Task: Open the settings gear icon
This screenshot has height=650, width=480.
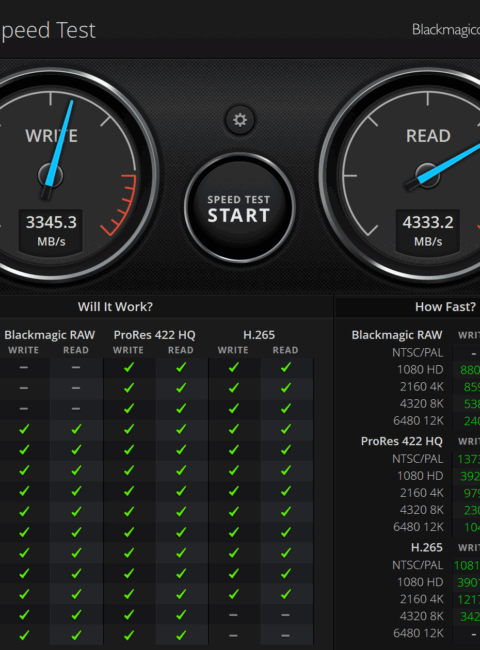Action: click(x=240, y=120)
